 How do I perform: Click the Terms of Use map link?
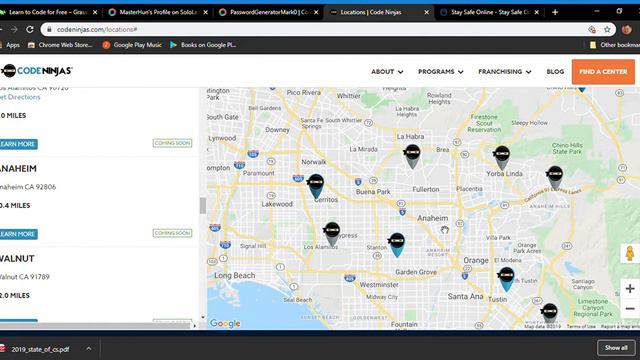[581, 327]
